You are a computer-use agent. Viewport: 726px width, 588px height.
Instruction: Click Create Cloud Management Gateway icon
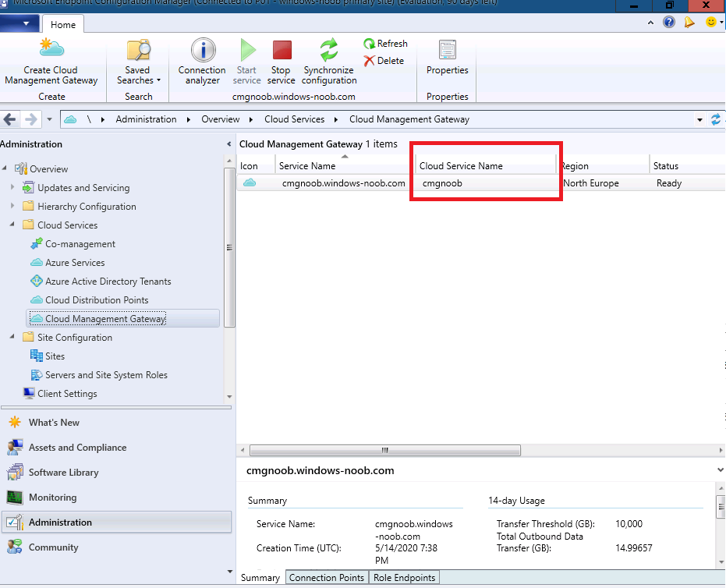[x=51, y=48]
